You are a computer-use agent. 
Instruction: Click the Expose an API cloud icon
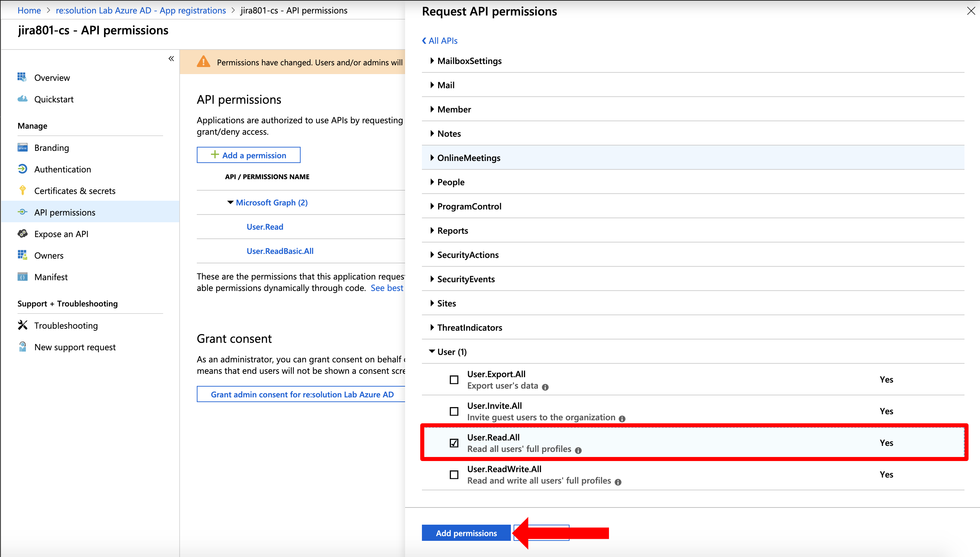pos(22,233)
